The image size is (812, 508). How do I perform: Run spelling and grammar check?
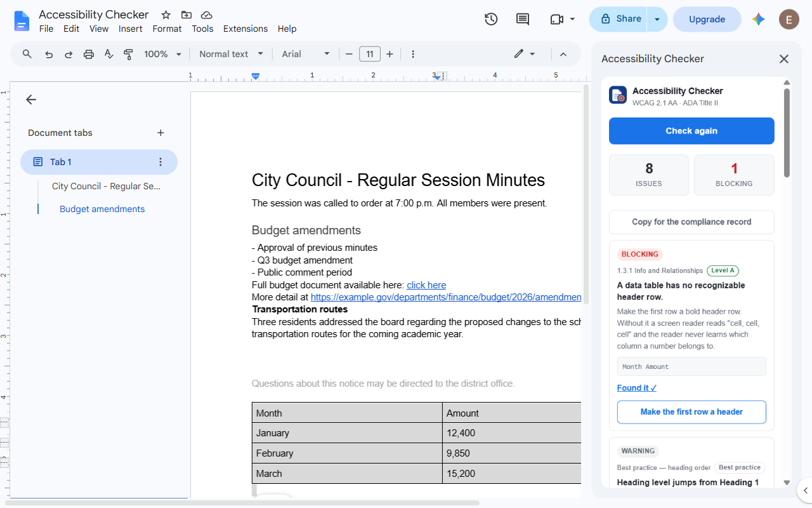click(108, 54)
